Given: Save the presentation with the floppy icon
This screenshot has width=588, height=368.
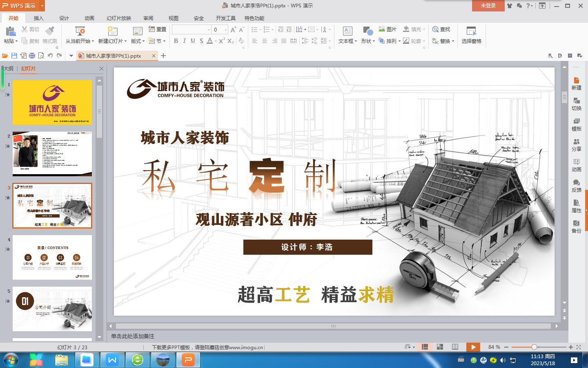Looking at the screenshot, I should click(x=14, y=56).
